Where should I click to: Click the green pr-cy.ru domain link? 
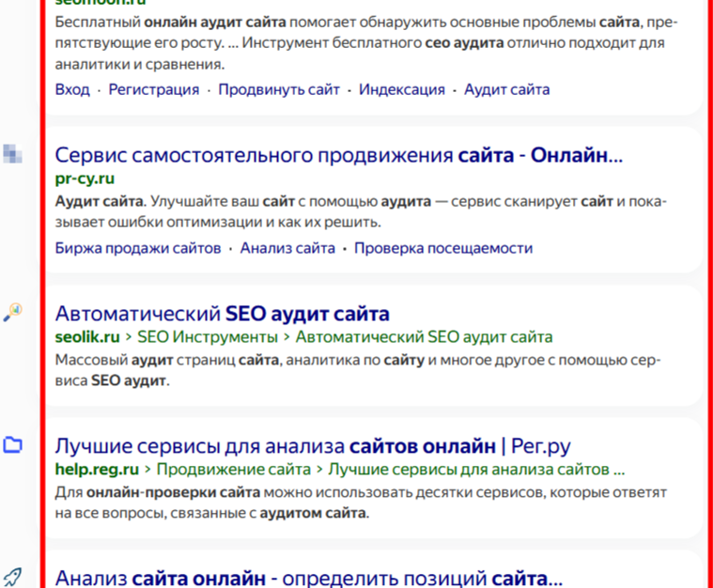tap(85, 178)
